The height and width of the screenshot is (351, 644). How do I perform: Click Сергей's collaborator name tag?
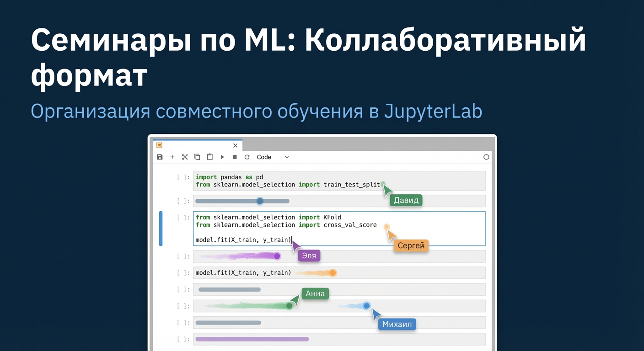pyautogui.click(x=410, y=245)
